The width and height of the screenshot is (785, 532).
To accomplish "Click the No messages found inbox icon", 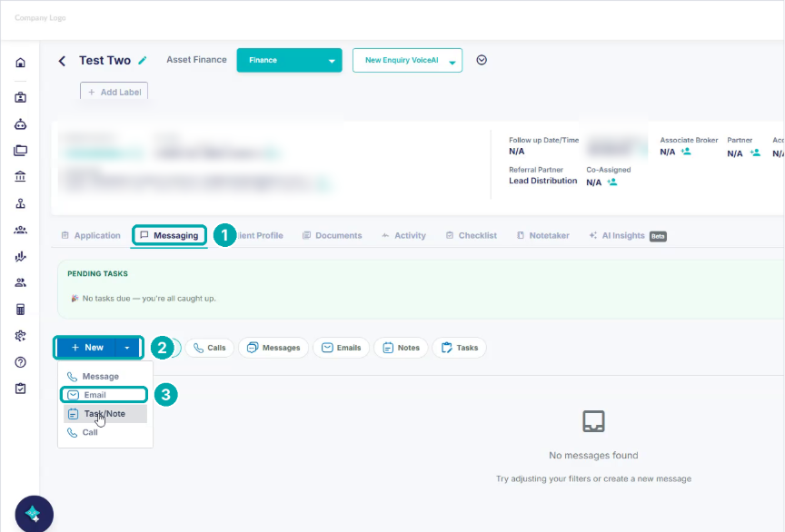I will [593, 421].
